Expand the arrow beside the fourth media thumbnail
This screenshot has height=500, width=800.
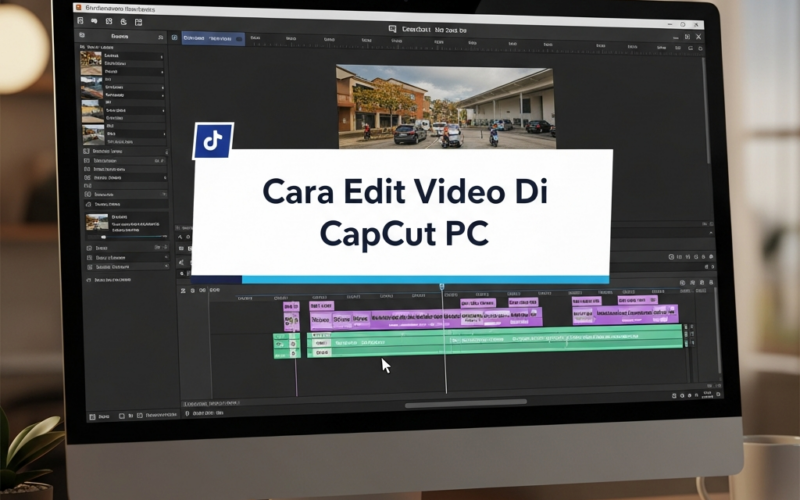tap(164, 134)
